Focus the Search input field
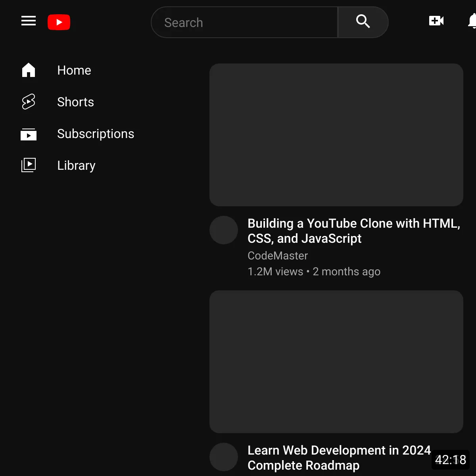Viewport: 476px width, 476px height. 244,22
